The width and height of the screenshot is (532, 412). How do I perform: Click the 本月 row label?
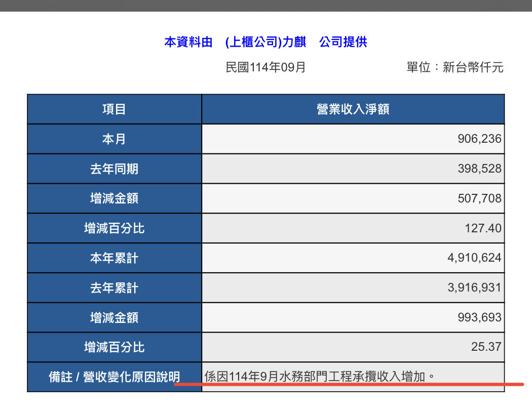pyautogui.click(x=115, y=139)
